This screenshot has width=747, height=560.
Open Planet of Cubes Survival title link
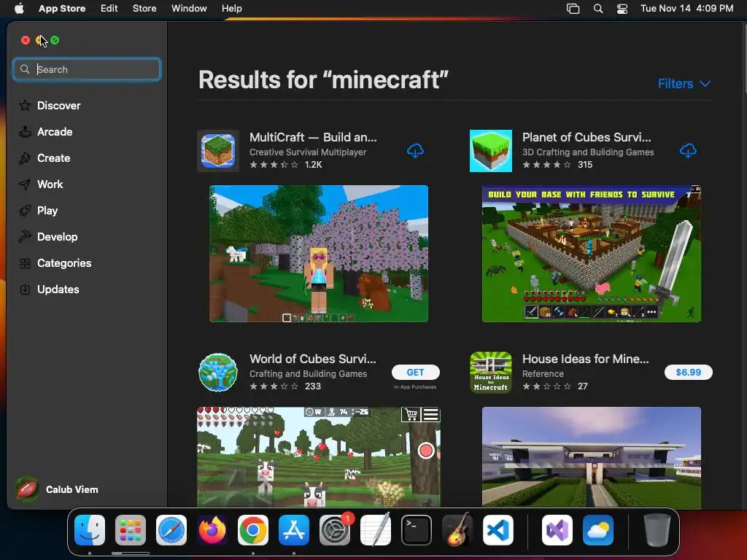[587, 137]
